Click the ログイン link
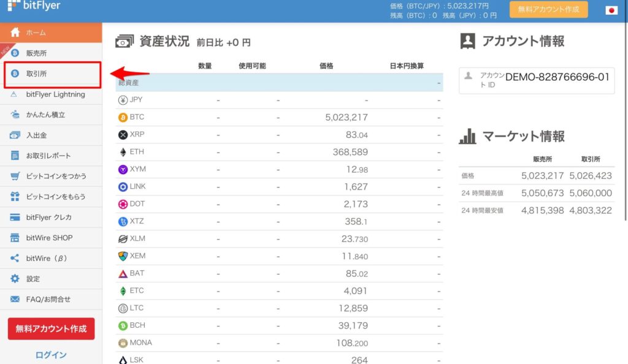Viewport: 628px width, 364px height. [51, 355]
